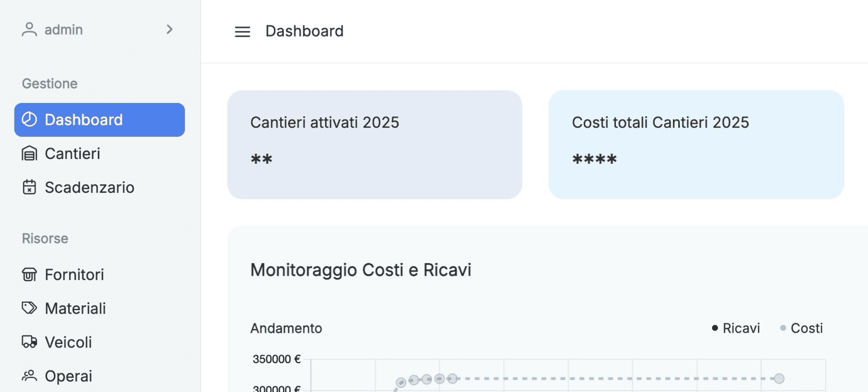
Task: Collapse the sidebar with the hamburger icon
Action: 242,31
